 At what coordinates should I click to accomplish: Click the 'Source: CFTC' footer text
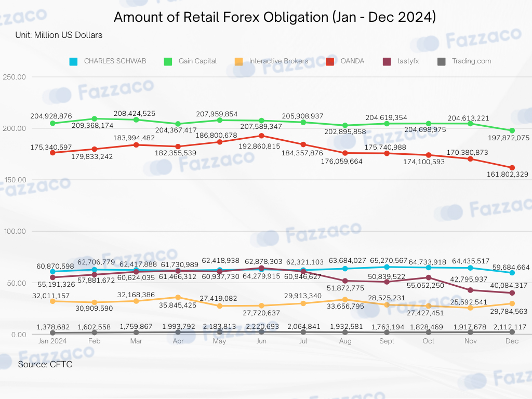click(x=45, y=364)
